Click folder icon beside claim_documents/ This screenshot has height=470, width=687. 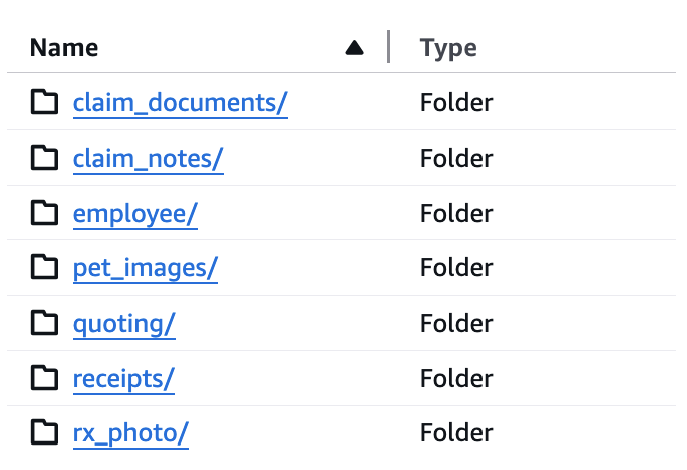tap(44, 102)
